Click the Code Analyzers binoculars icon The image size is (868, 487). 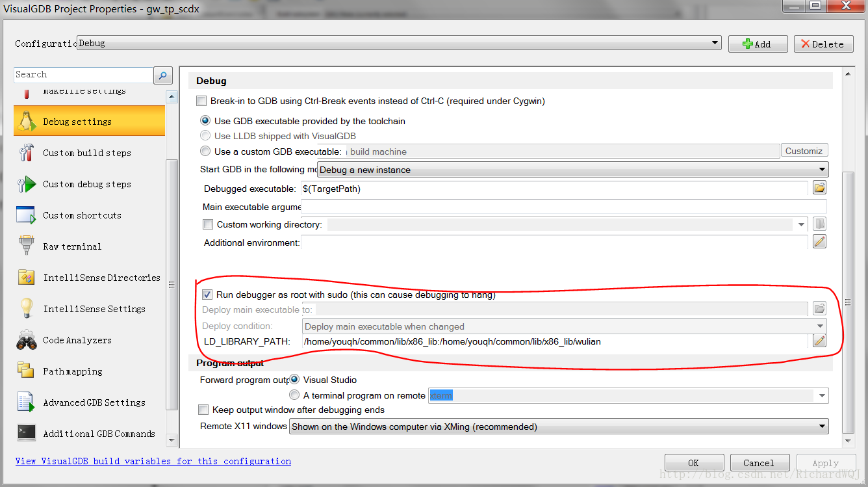tap(26, 340)
